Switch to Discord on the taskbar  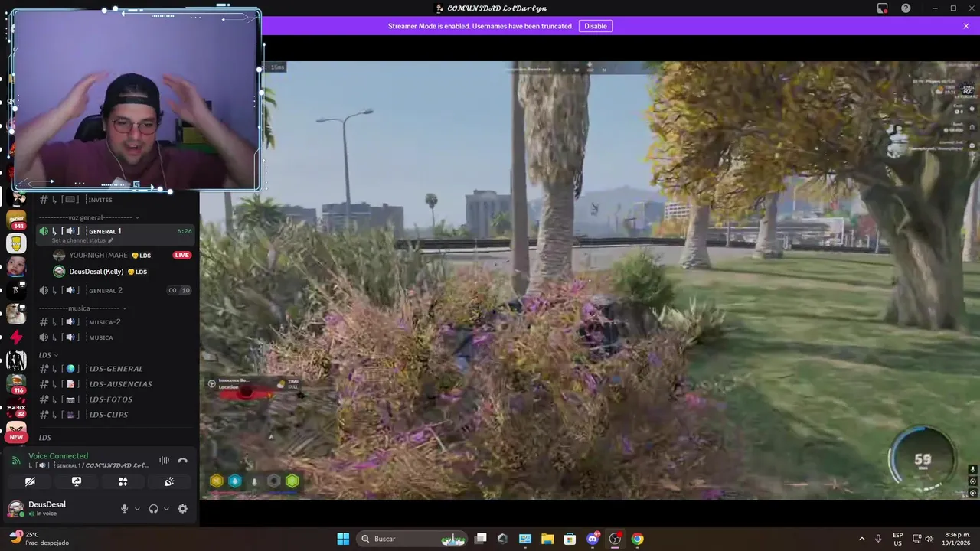(593, 539)
